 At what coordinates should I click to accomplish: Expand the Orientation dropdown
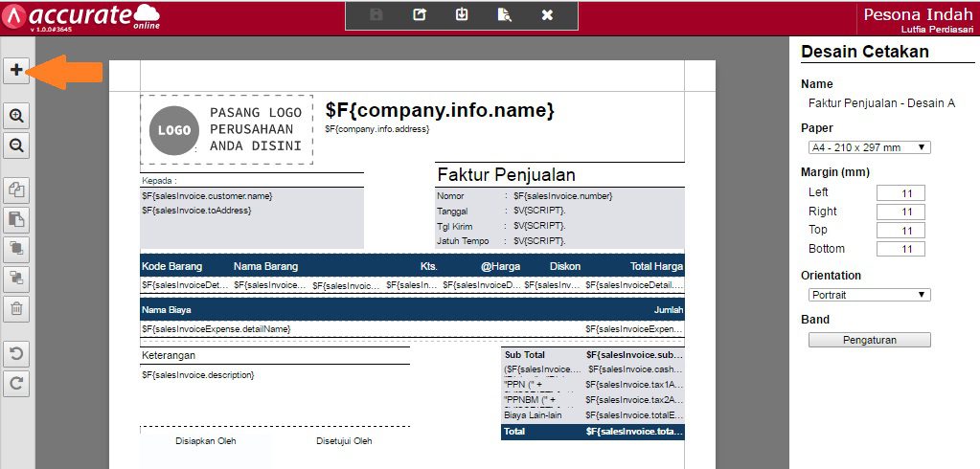(869, 295)
